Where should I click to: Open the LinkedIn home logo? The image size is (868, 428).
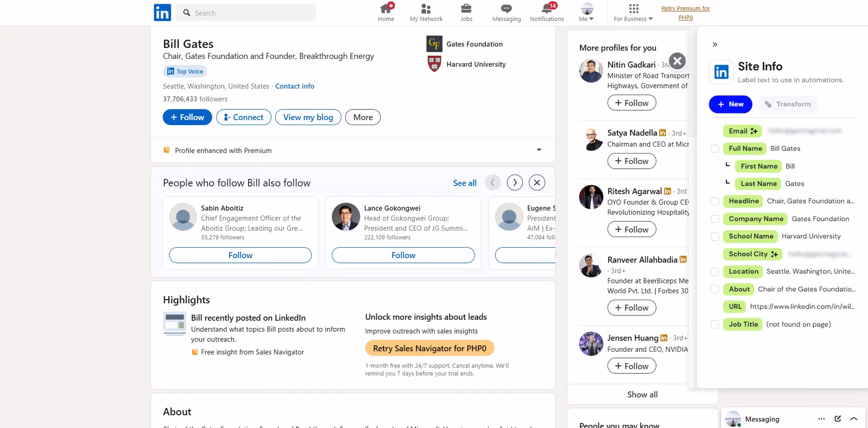coord(163,13)
